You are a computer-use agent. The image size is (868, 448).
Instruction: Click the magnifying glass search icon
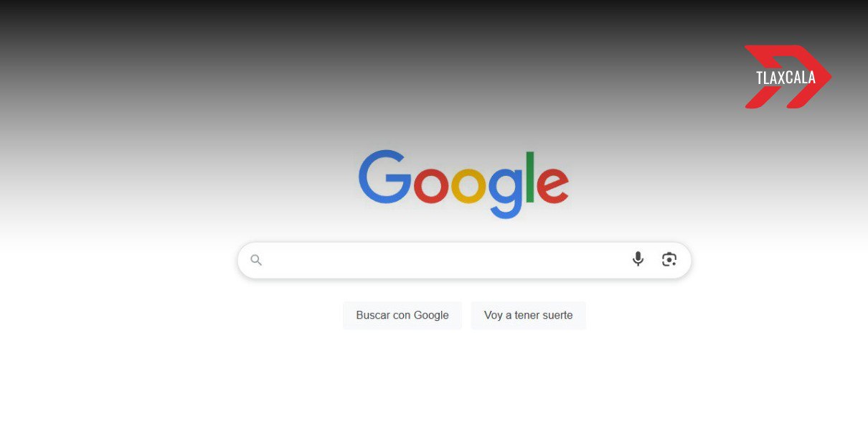point(256,260)
